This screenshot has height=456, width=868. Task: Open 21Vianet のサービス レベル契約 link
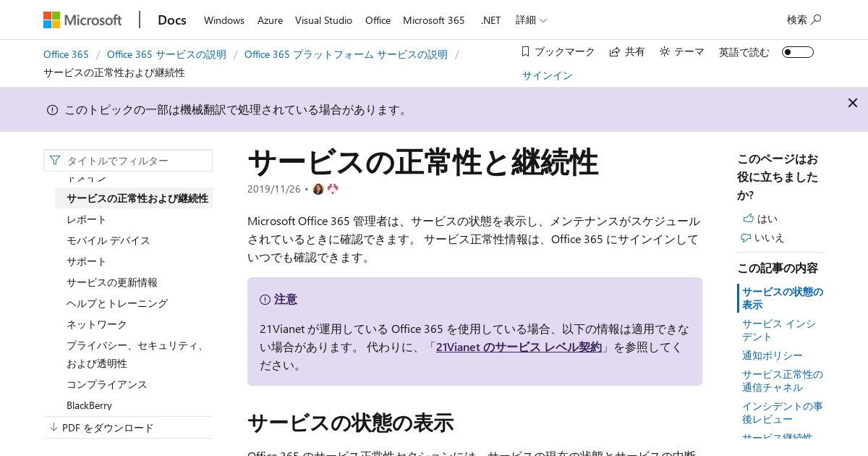coord(519,347)
